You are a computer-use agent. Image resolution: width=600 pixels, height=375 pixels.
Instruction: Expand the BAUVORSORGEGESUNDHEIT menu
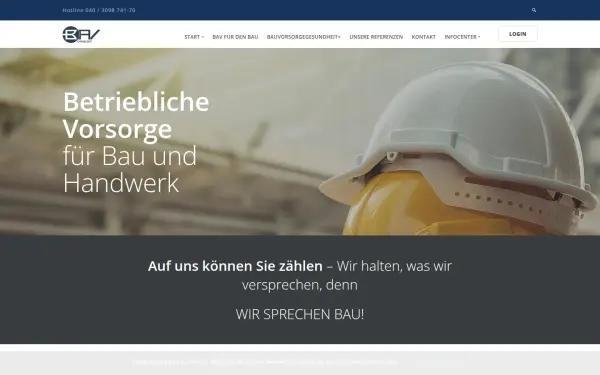pyautogui.click(x=303, y=37)
